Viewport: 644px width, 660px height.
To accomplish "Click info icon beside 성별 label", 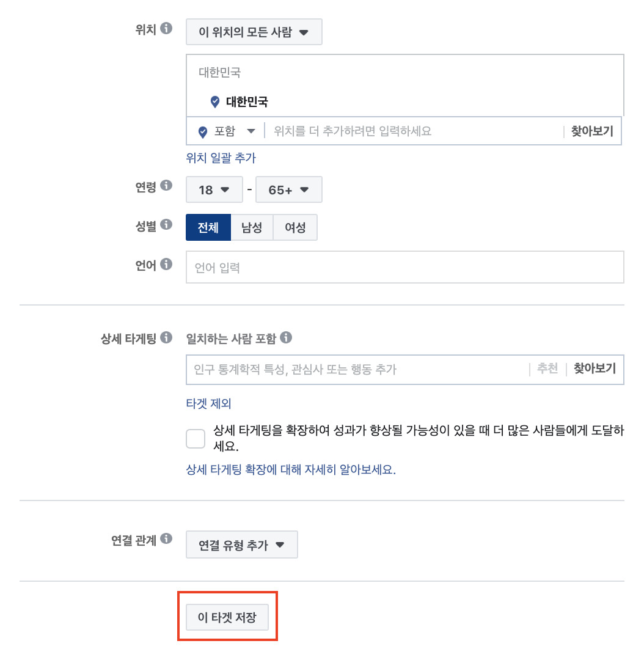I will (166, 224).
